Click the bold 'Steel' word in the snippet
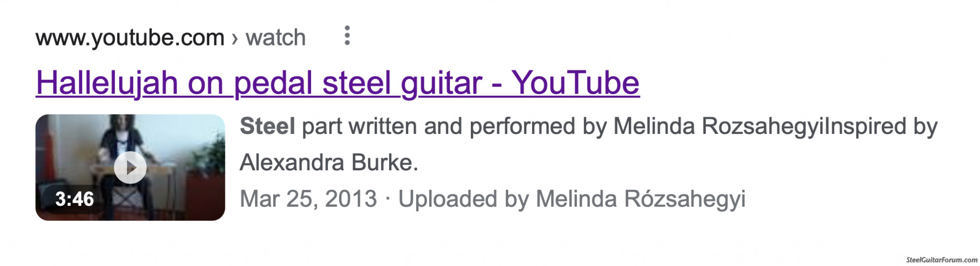 point(267,126)
